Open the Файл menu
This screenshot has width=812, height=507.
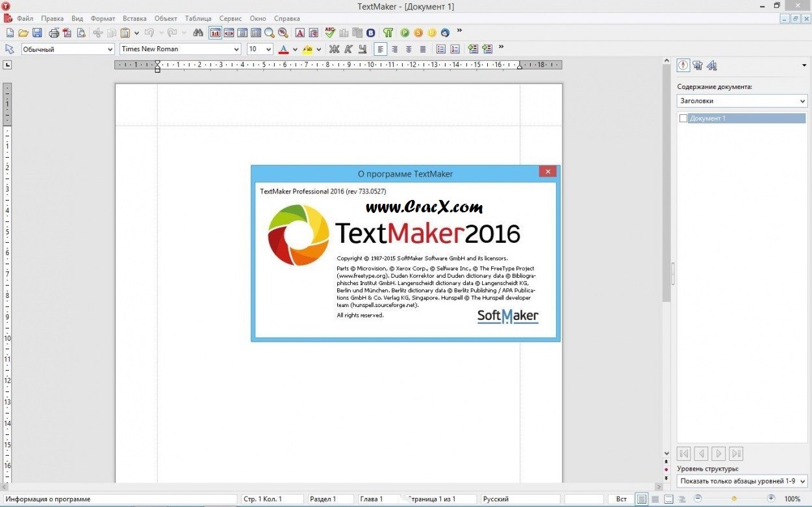tap(25, 18)
